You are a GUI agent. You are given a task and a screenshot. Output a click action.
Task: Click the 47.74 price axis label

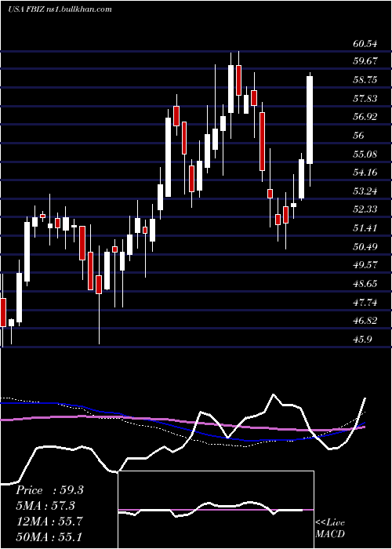[365, 303]
